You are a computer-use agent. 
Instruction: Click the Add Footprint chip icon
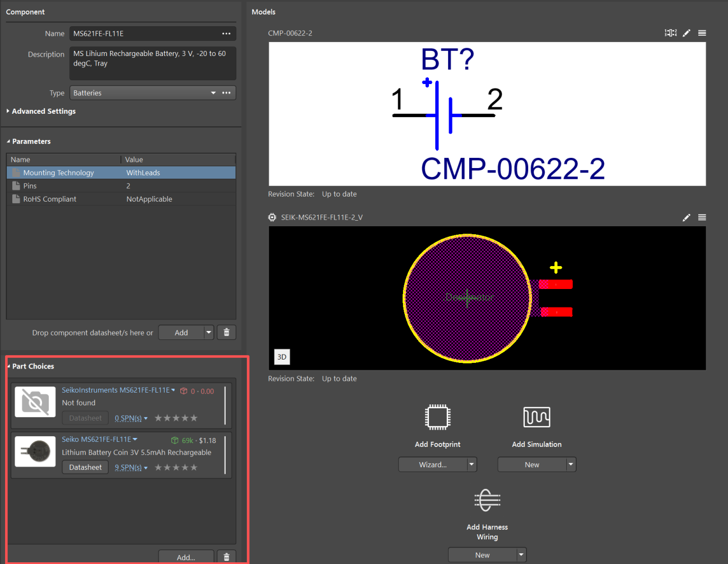437,417
